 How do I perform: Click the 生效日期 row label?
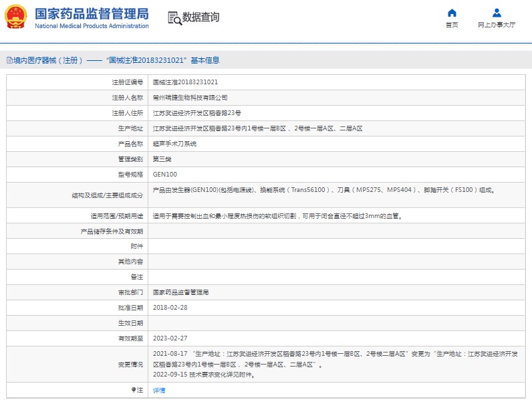click(x=130, y=323)
